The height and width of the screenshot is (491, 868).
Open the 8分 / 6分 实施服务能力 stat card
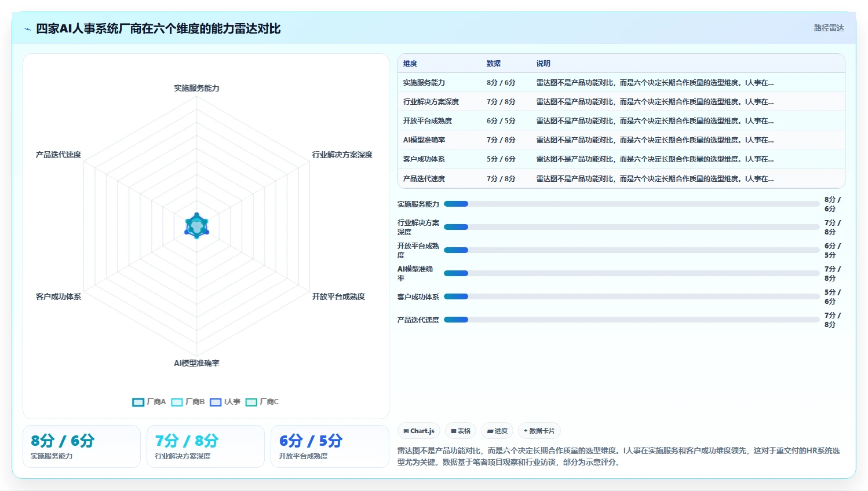(82, 446)
